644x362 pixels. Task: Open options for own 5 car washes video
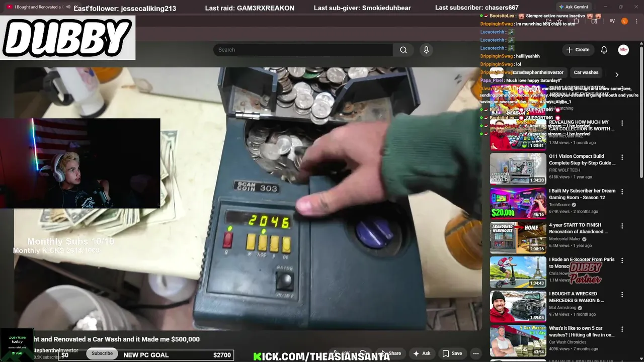[622, 329]
